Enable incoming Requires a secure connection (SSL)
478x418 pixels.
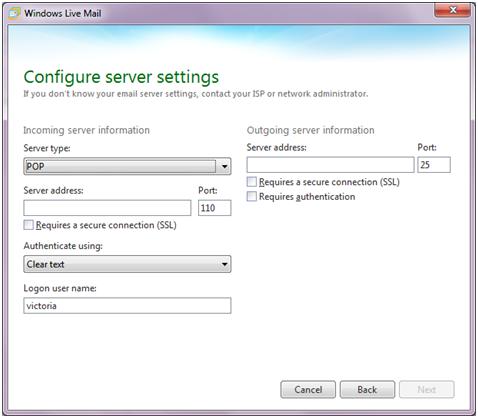point(29,225)
